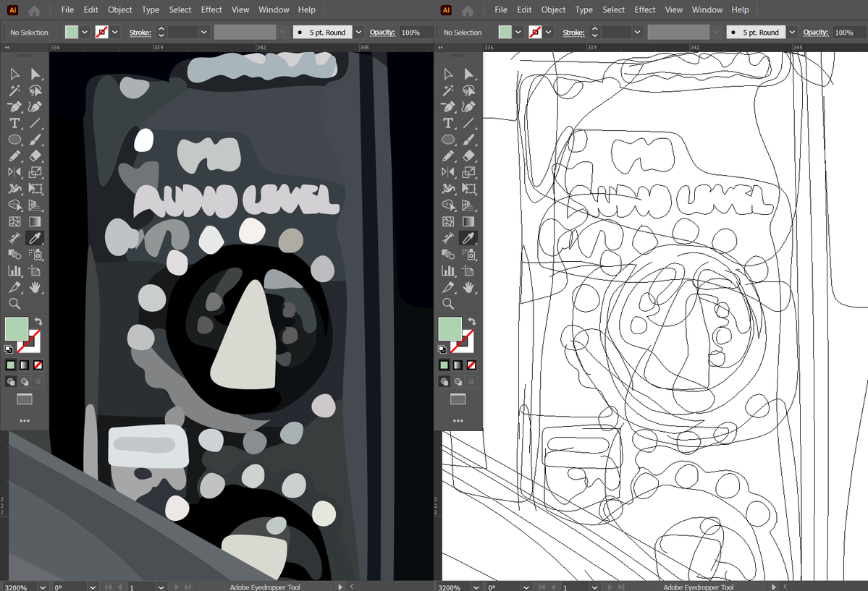
Task: Select the Reflect tool in left window
Action: [x=15, y=172]
